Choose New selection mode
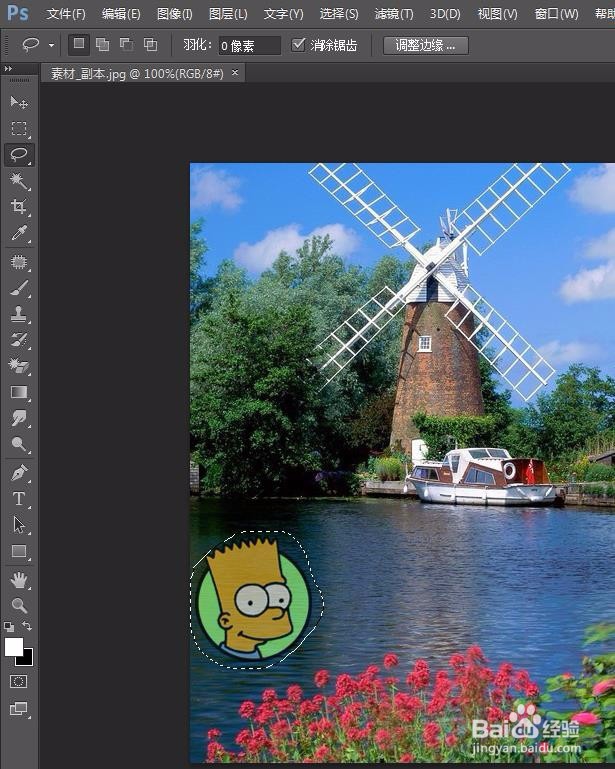 tap(78, 45)
